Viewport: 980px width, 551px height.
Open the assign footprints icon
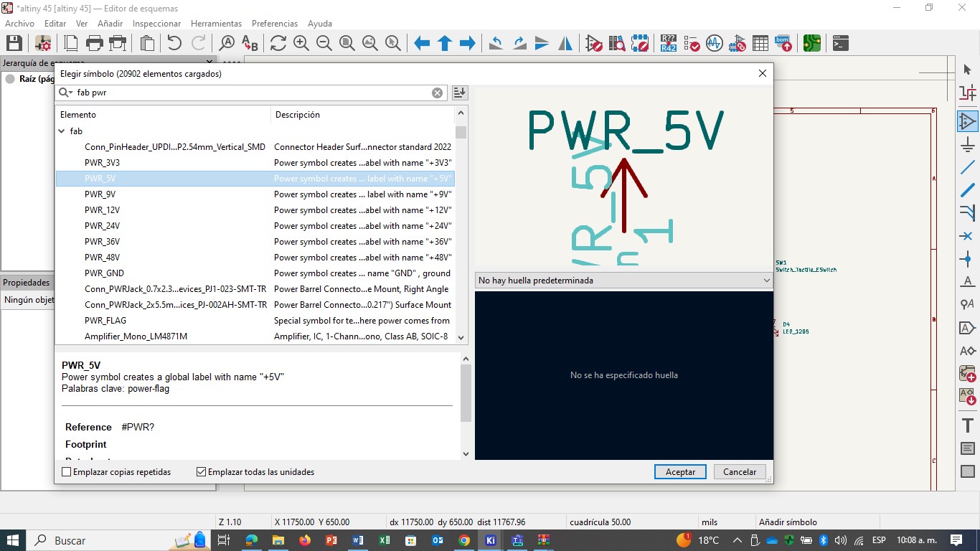[x=738, y=43]
